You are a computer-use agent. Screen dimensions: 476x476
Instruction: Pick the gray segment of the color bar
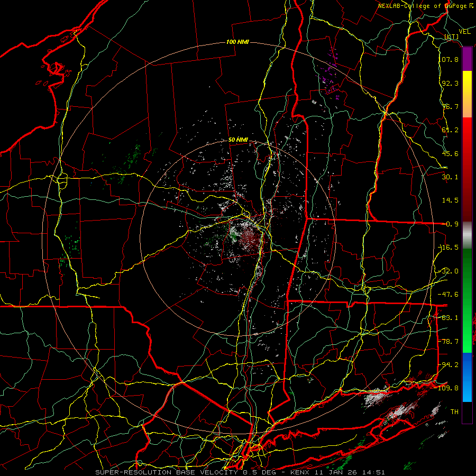[467, 235]
